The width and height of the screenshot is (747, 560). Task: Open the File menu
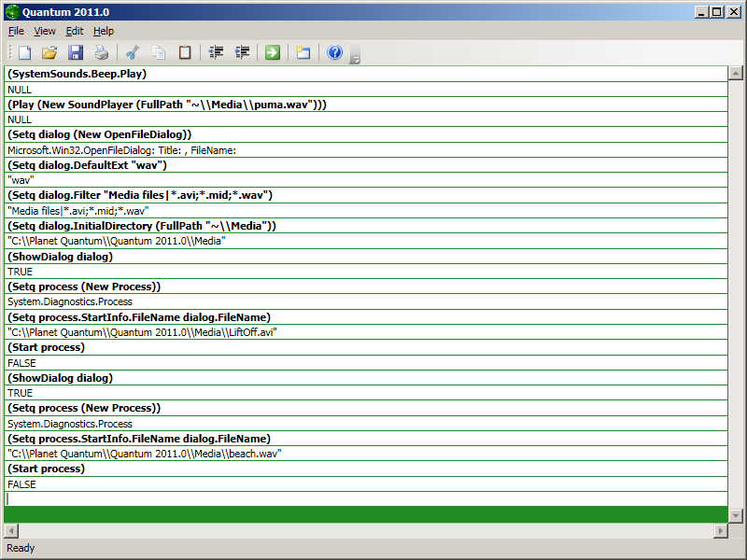pos(16,31)
